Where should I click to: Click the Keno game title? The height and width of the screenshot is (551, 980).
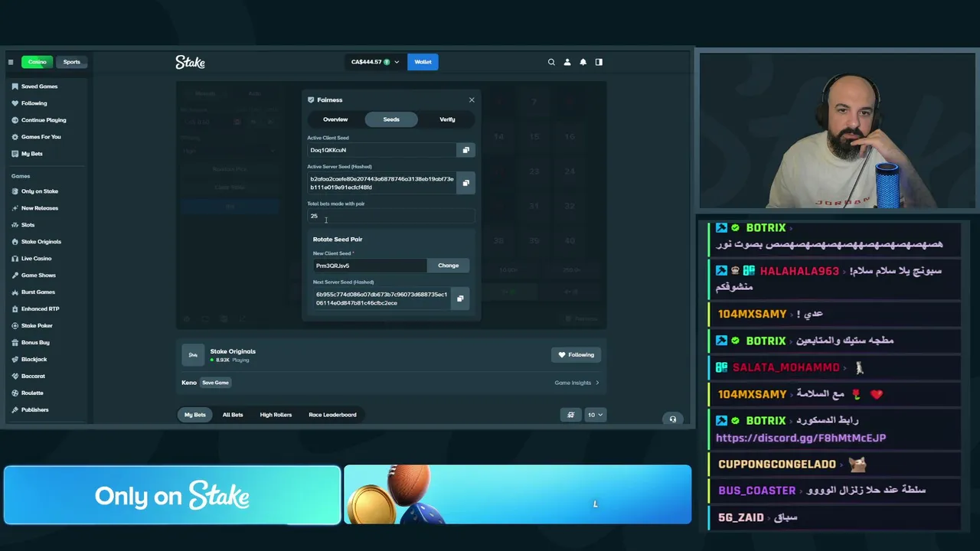pos(189,383)
